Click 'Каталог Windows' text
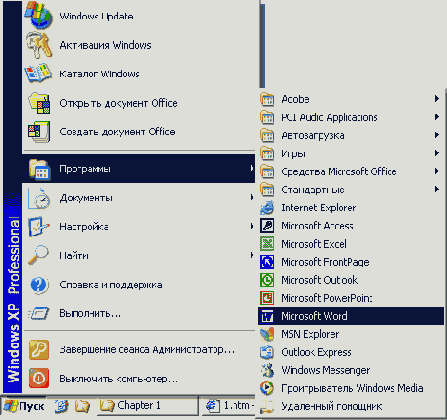This screenshot has height=420, width=447. click(x=99, y=74)
